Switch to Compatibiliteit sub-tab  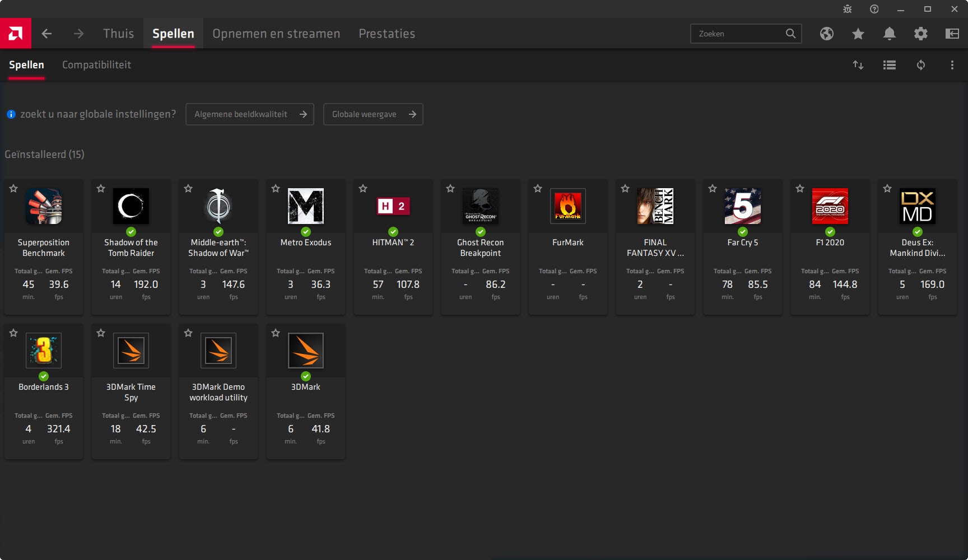point(96,65)
